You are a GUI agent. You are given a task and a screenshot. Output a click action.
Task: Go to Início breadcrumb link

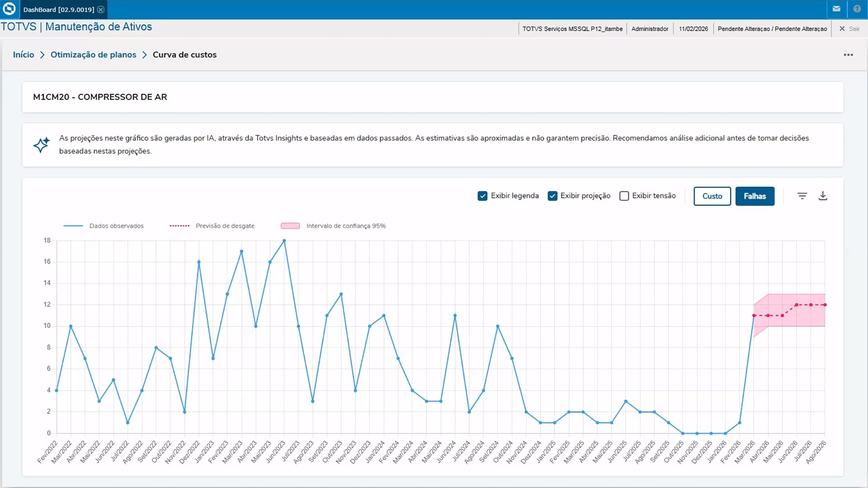[x=24, y=55]
